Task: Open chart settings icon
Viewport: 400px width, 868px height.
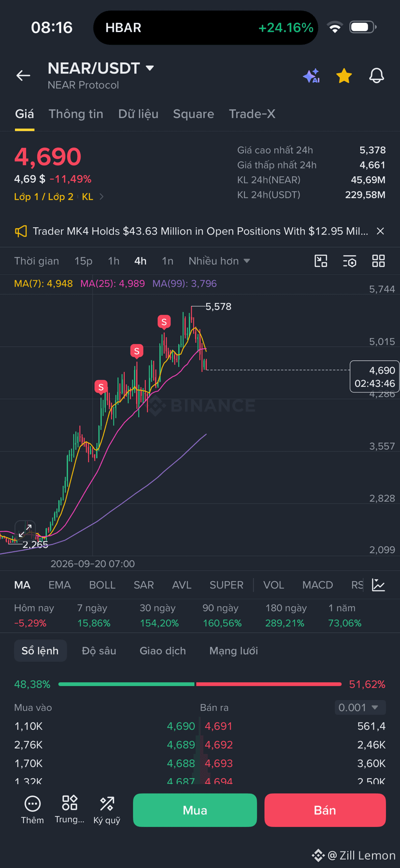Action: point(350,261)
